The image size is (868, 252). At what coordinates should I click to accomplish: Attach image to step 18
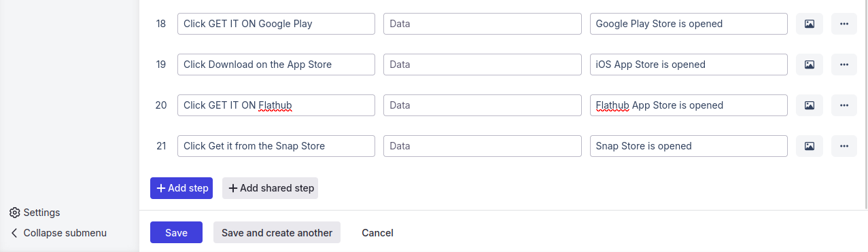pos(810,24)
